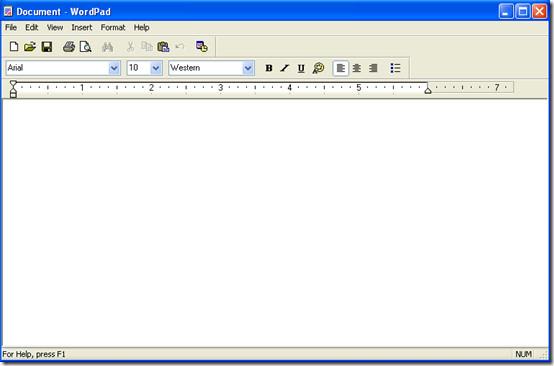Create a new document with the New icon

pyautogui.click(x=14, y=47)
